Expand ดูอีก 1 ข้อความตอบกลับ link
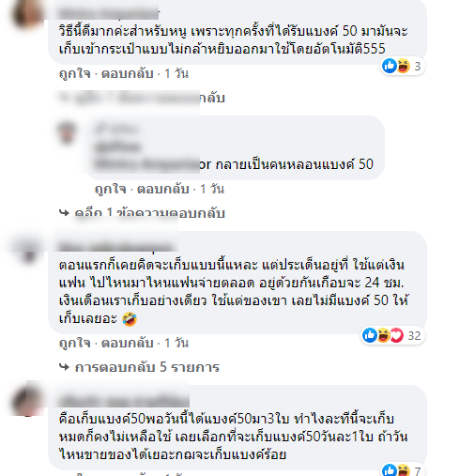The width and height of the screenshot is (459, 476). pos(149,213)
